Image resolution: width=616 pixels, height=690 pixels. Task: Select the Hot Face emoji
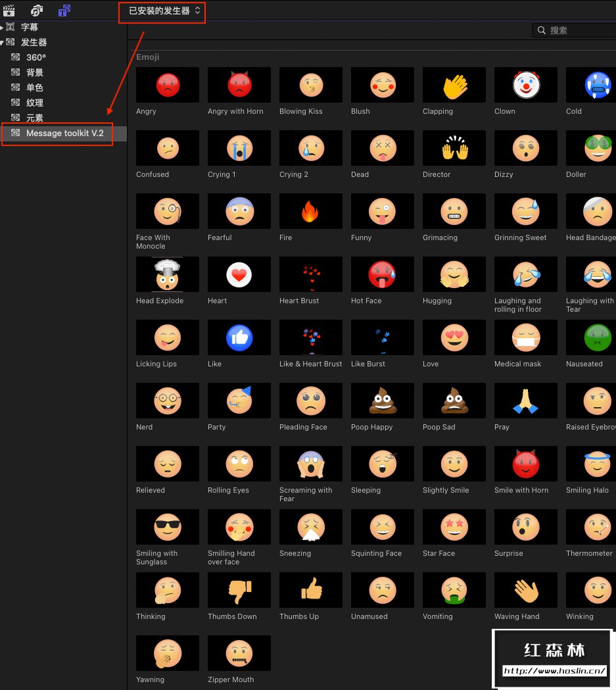[383, 274]
